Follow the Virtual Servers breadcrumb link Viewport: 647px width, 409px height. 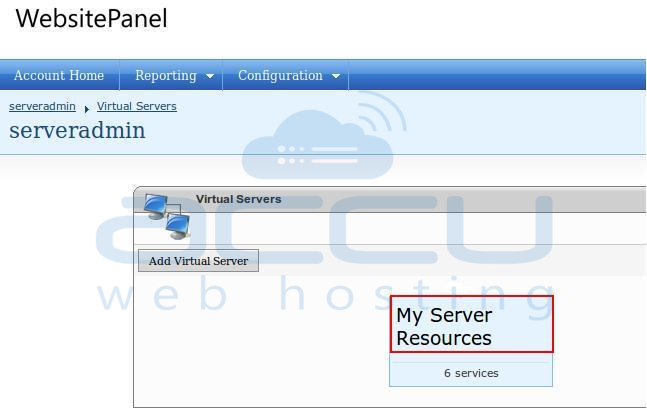[x=137, y=106]
